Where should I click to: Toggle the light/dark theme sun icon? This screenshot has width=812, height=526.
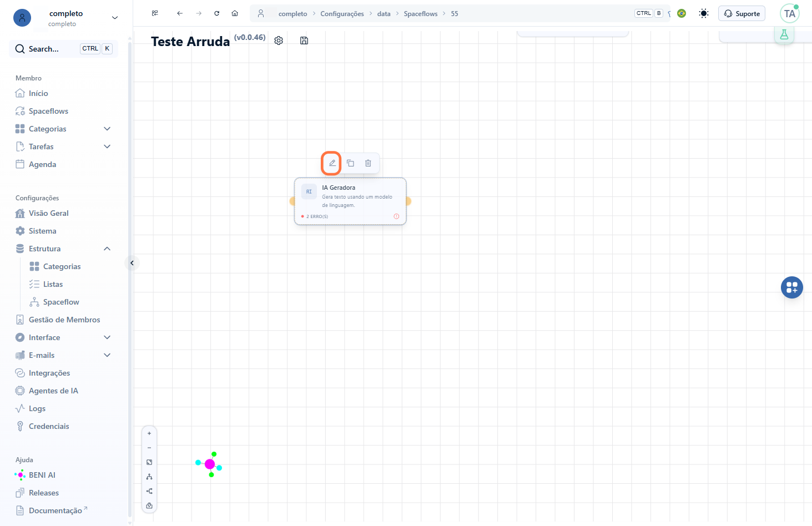pyautogui.click(x=704, y=13)
